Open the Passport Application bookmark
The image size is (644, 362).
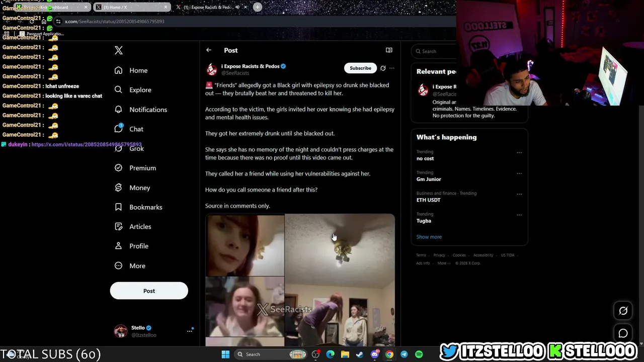coord(42,34)
